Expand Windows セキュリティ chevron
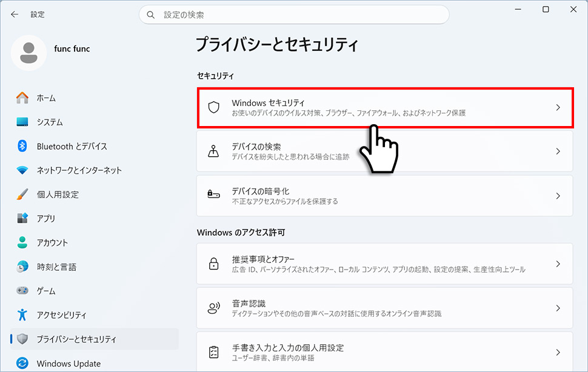The width and height of the screenshot is (588, 372). click(x=558, y=107)
